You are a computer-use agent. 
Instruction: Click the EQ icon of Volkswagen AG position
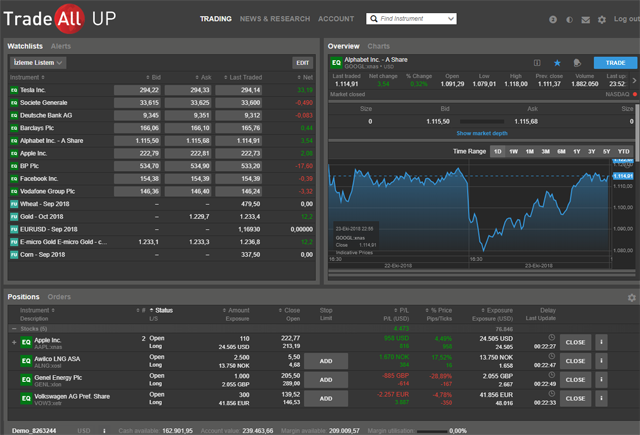click(x=26, y=398)
